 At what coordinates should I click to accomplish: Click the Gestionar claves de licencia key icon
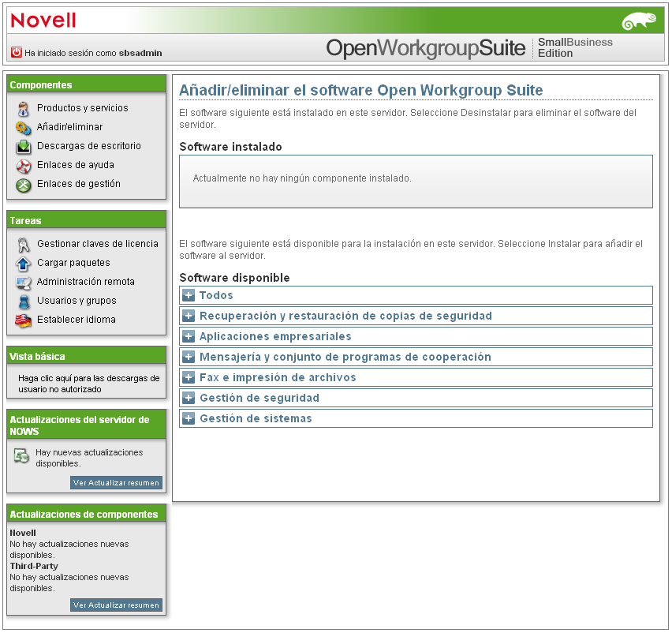[x=24, y=245]
